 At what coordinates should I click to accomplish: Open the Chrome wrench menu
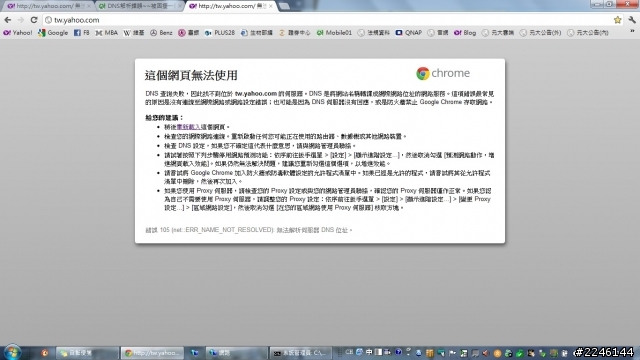(632, 20)
